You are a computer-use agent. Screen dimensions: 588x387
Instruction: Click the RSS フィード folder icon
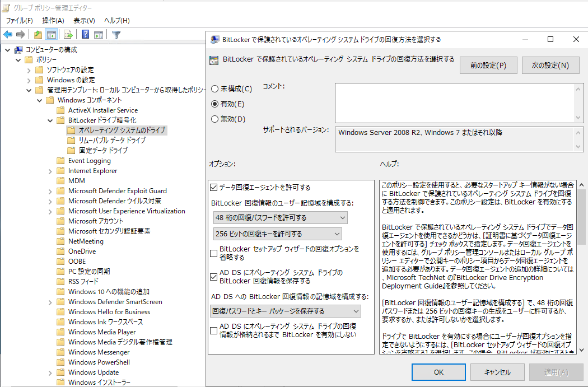tap(60, 282)
